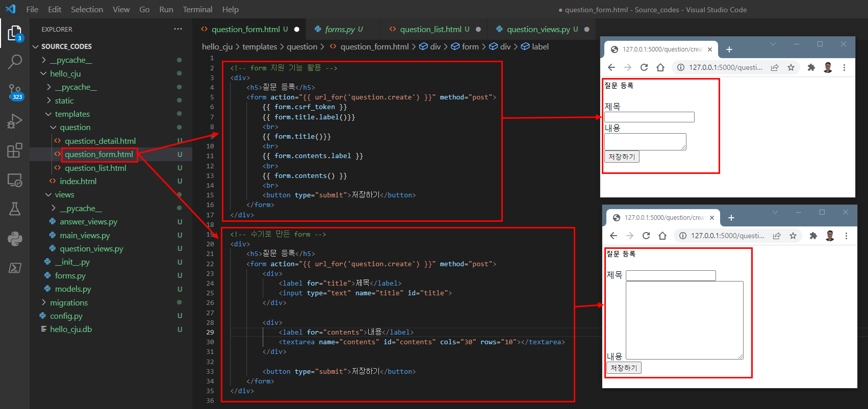Open extensions puzzle icon in upper browser
868x409 pixels.
(x=811, y=67)
